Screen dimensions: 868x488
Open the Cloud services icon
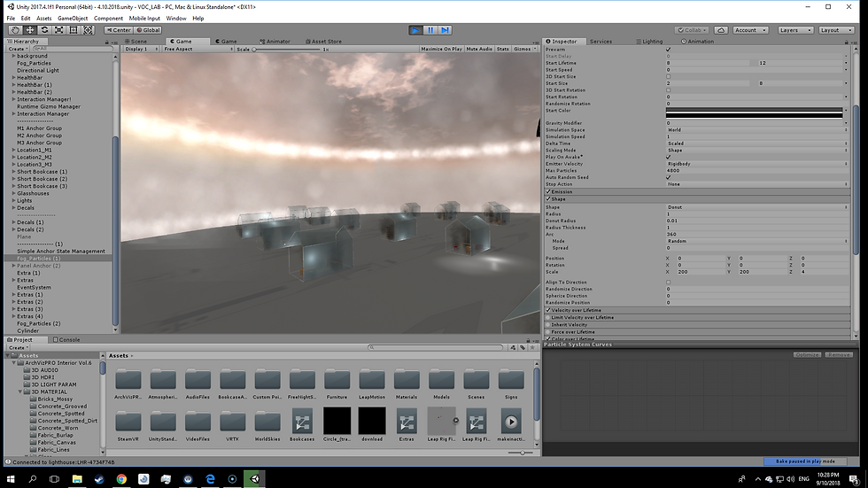(x=721, y=30)
